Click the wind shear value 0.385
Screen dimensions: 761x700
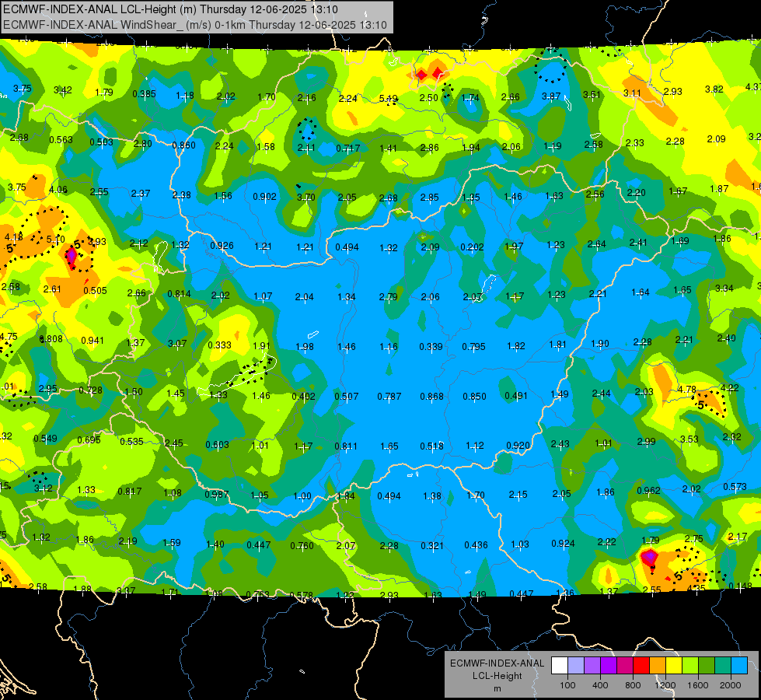144,94
